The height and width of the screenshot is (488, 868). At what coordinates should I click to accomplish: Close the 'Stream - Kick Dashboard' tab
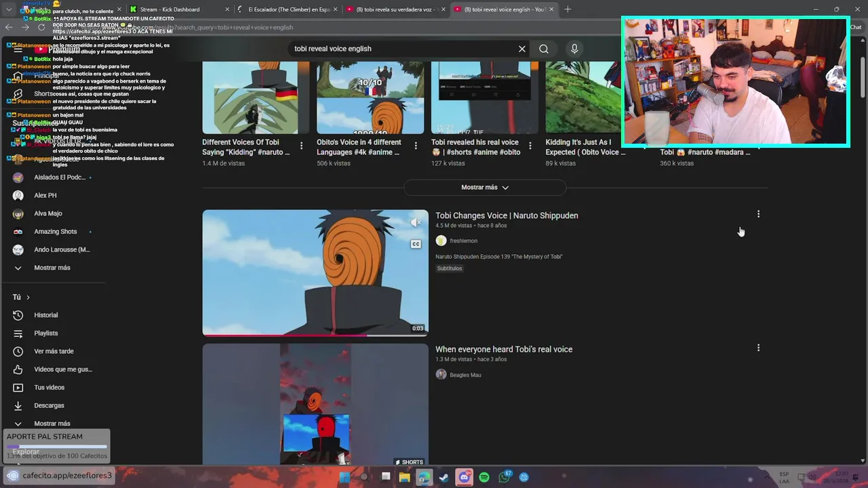[227, 9]
